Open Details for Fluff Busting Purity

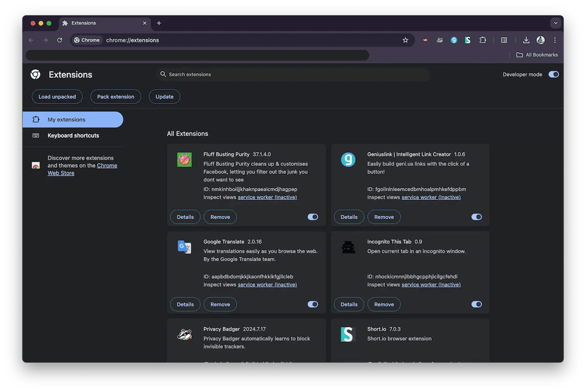pos(186,217)
